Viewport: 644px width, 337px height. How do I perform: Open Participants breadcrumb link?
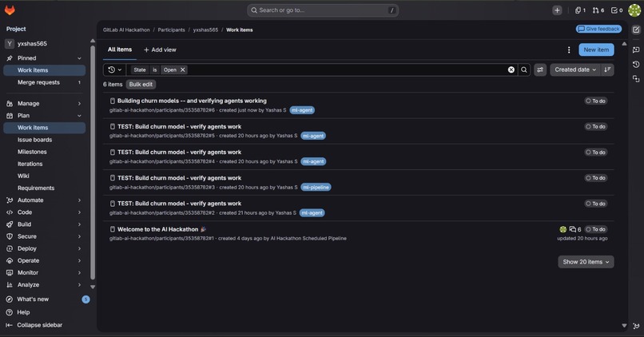171,30
